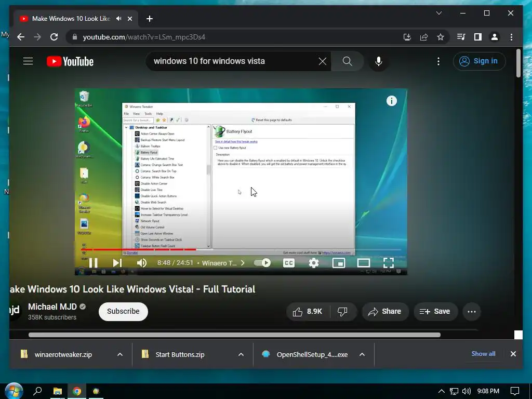Enable theater mode
This screenshot has width=532, height=399.
coord(363,262)
